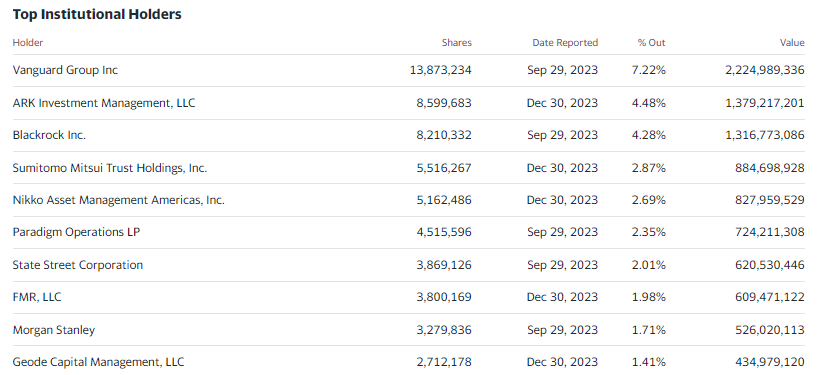Click the Date Reported column header
This screenshot has height=375, width=823.
pyautogui.click(x=565, y=43)
